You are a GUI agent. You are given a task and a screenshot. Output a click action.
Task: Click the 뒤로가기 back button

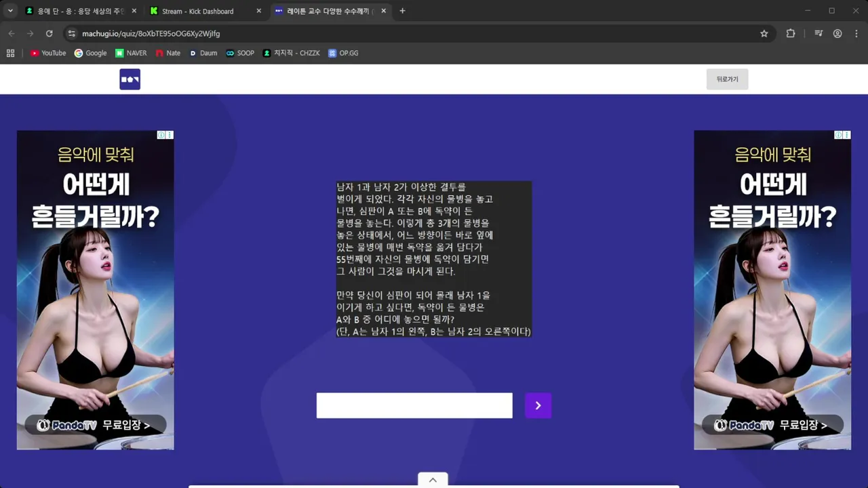(727, 79)
